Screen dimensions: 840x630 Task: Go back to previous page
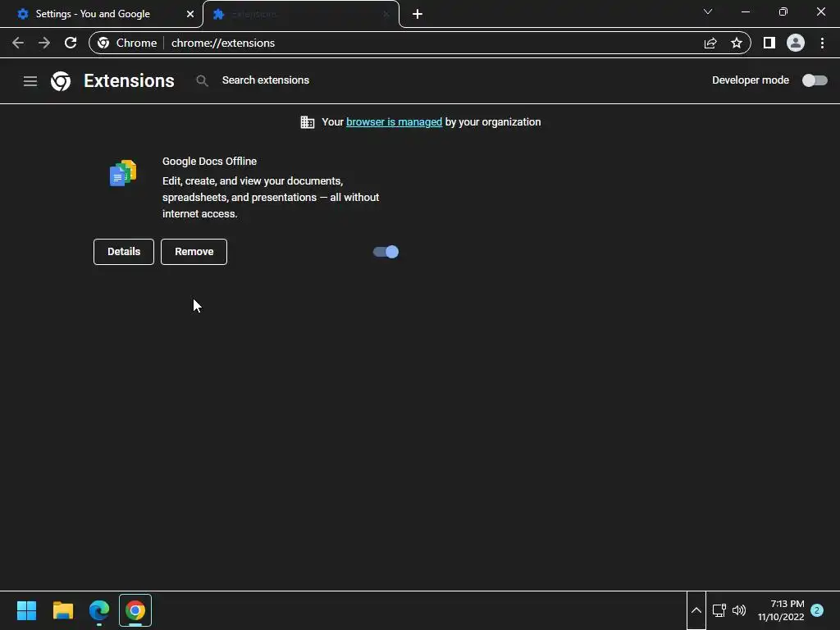[18, 43]
